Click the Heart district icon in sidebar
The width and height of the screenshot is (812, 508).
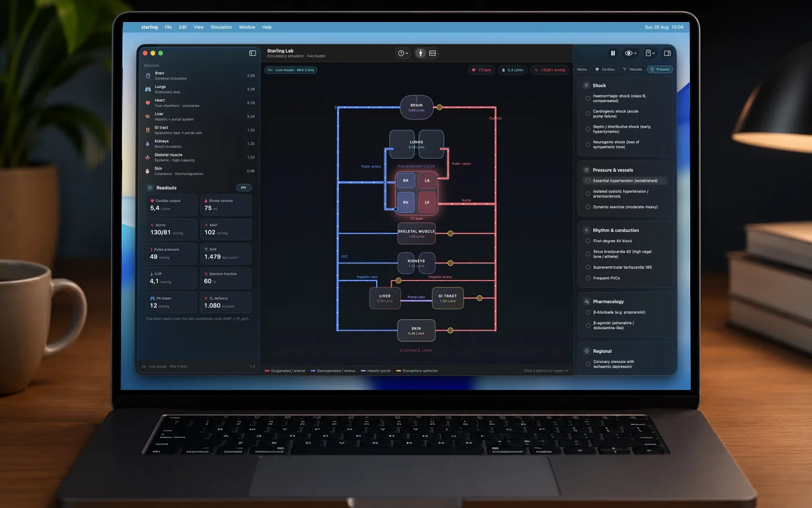(148, 103)
